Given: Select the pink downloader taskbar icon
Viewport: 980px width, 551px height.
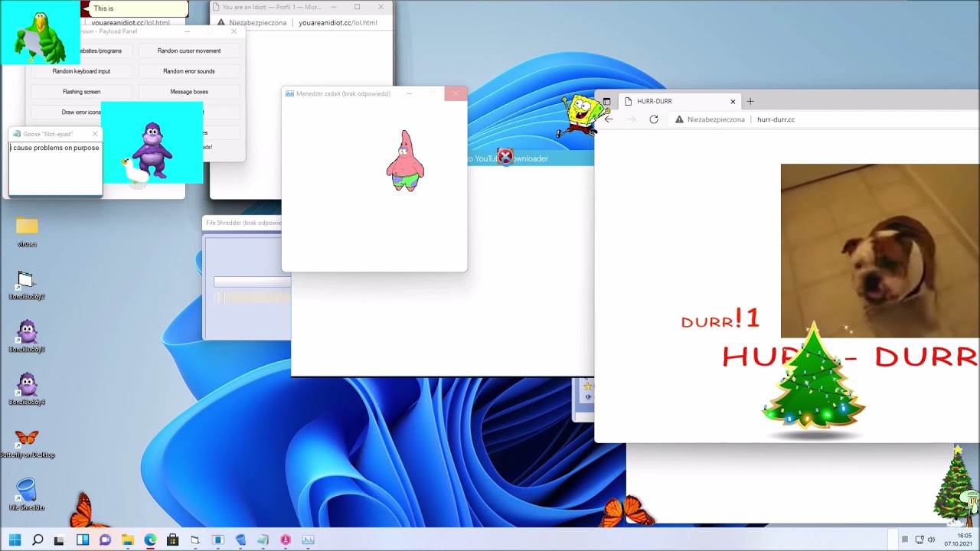Looking at the screenshot, I should tap(286, 540).
